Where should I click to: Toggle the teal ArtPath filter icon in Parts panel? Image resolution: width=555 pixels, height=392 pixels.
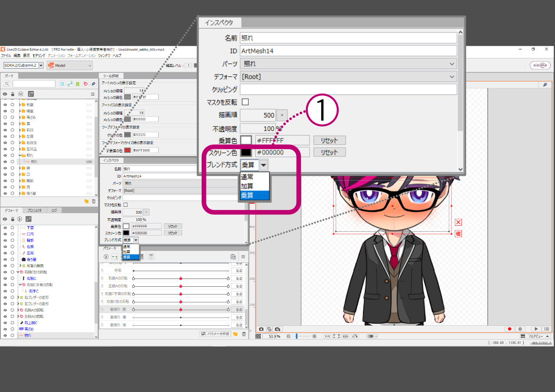click(70, 84)
